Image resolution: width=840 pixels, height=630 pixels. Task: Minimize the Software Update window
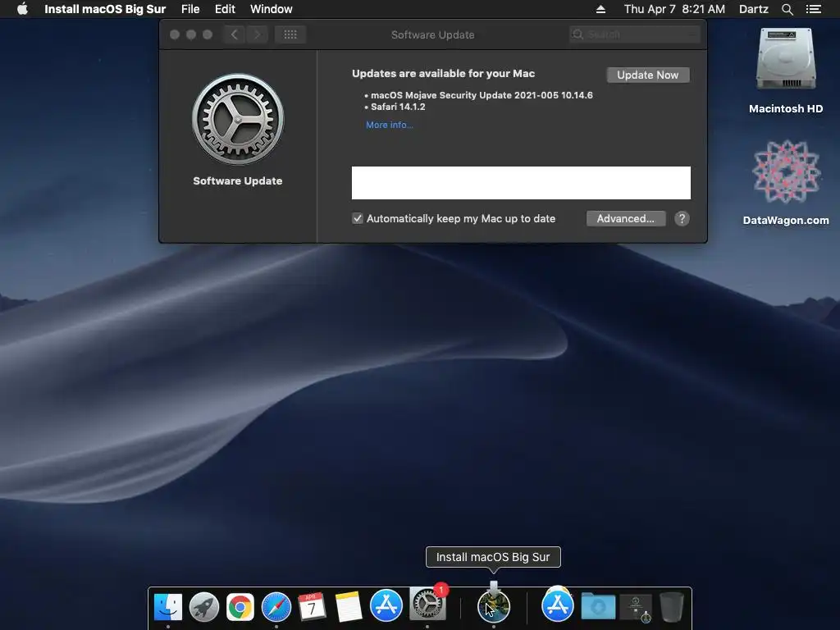191,34
